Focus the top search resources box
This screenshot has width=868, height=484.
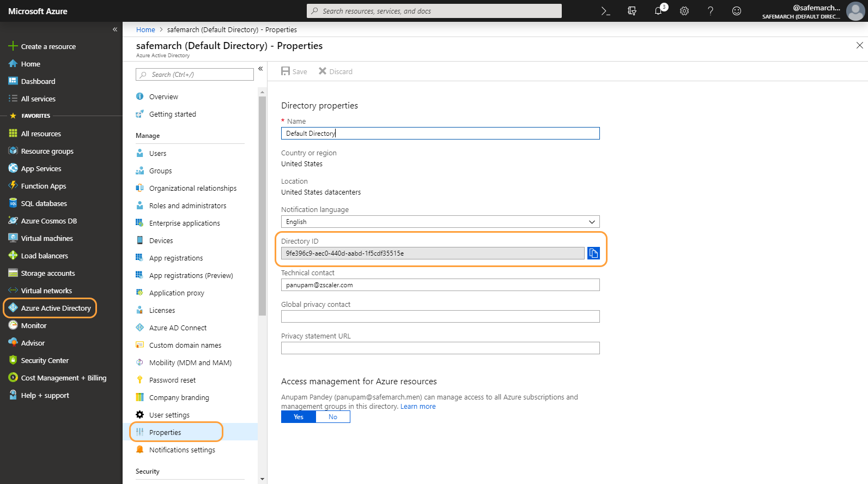[434, 11]
